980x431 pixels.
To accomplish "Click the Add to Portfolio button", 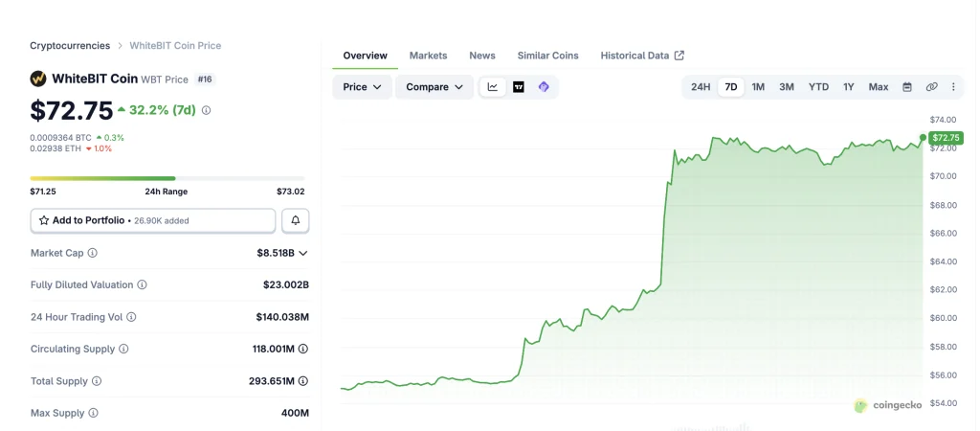I will click(153, 220).
